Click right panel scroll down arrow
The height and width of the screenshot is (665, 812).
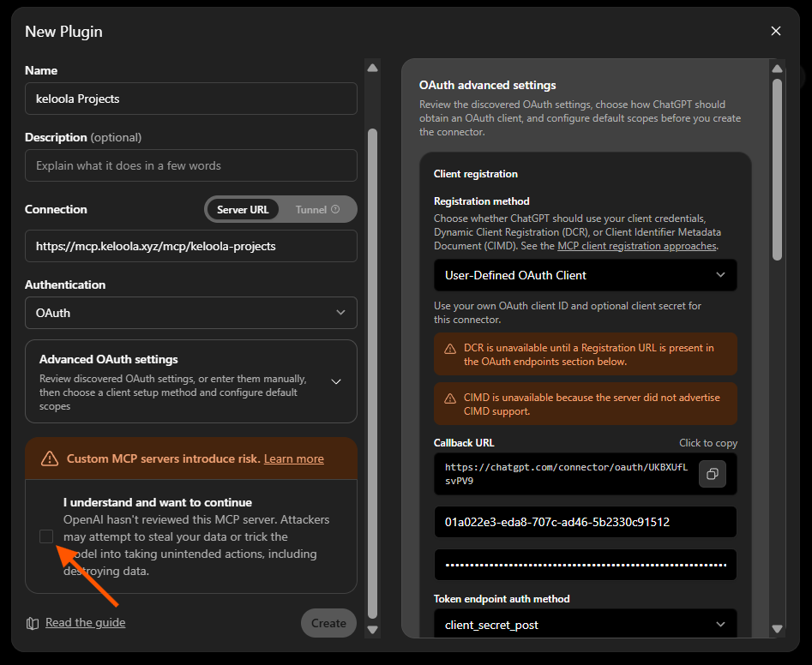click(777, 629)
